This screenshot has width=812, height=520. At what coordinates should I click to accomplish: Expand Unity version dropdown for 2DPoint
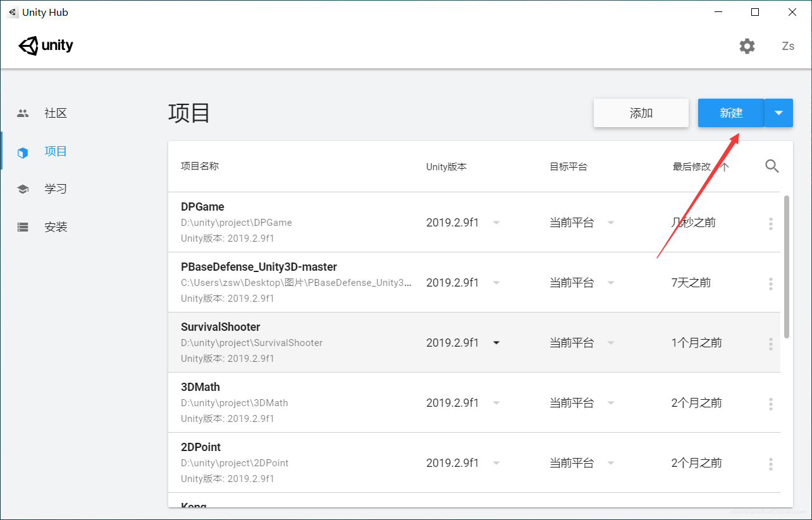(496, 463)
